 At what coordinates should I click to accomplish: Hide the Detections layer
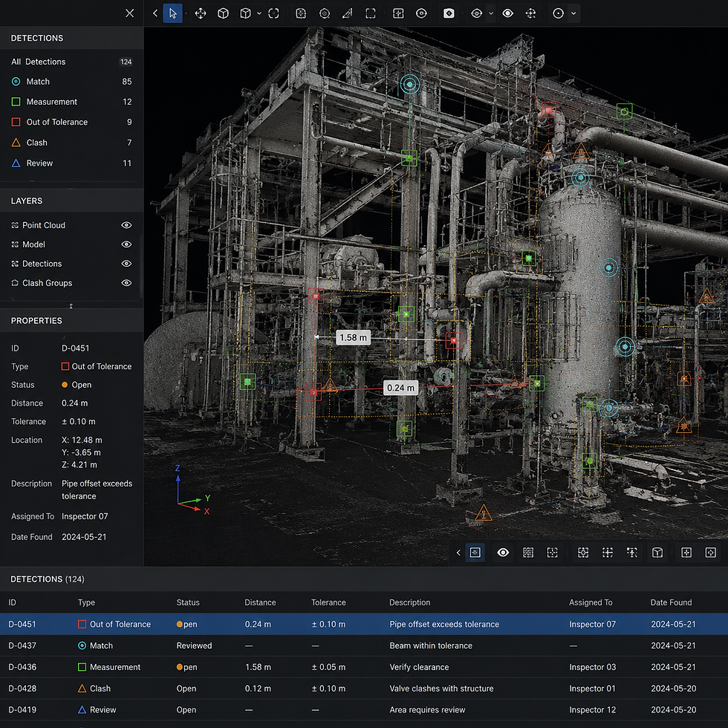[x=126, y=264]
